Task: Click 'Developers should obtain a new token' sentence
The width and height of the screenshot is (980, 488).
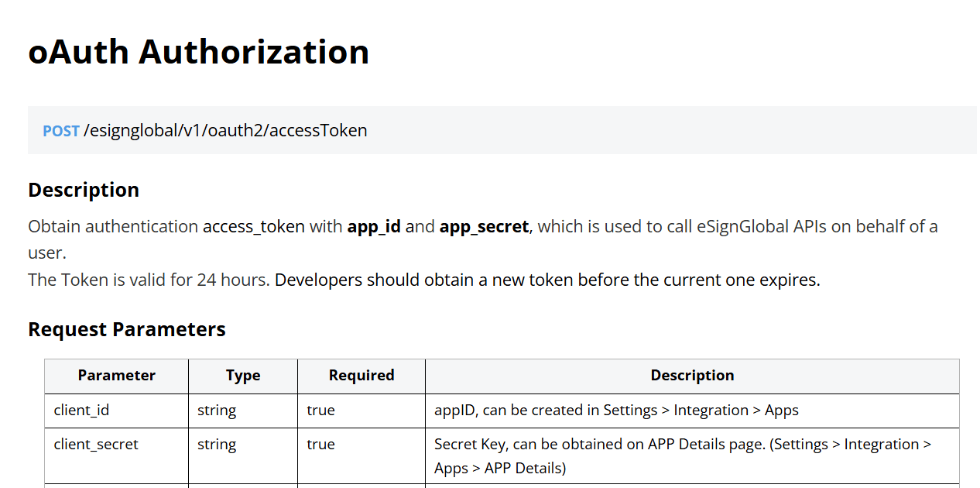Action: click(547, 280)
